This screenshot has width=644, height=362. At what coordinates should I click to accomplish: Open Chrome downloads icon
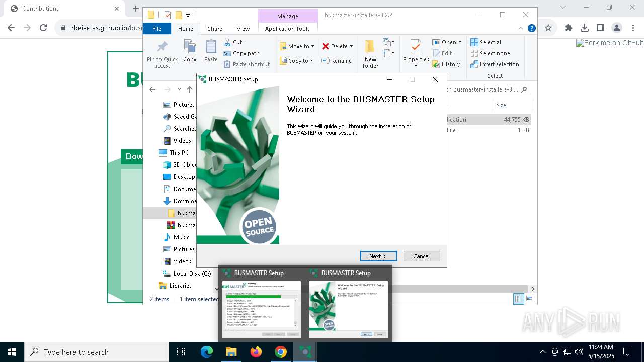click(x=585, y=28)
